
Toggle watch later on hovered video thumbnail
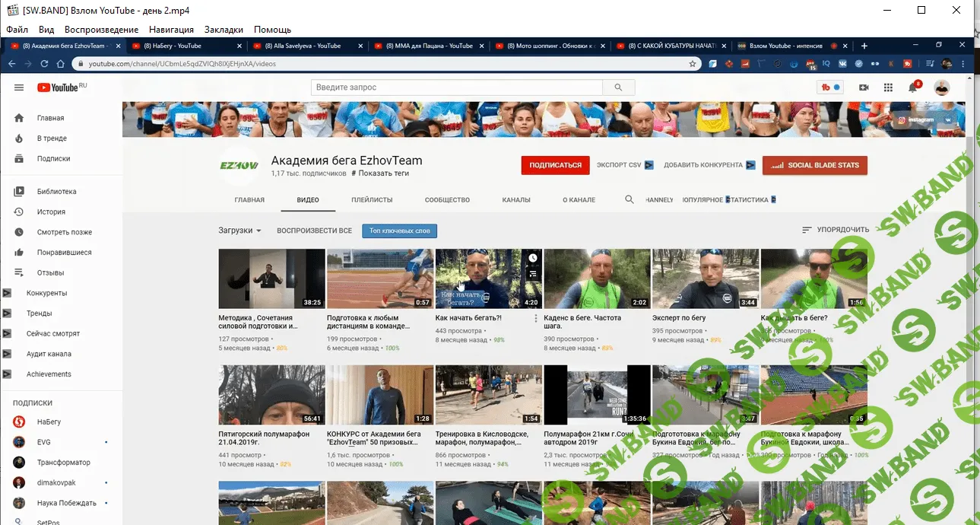533,258
